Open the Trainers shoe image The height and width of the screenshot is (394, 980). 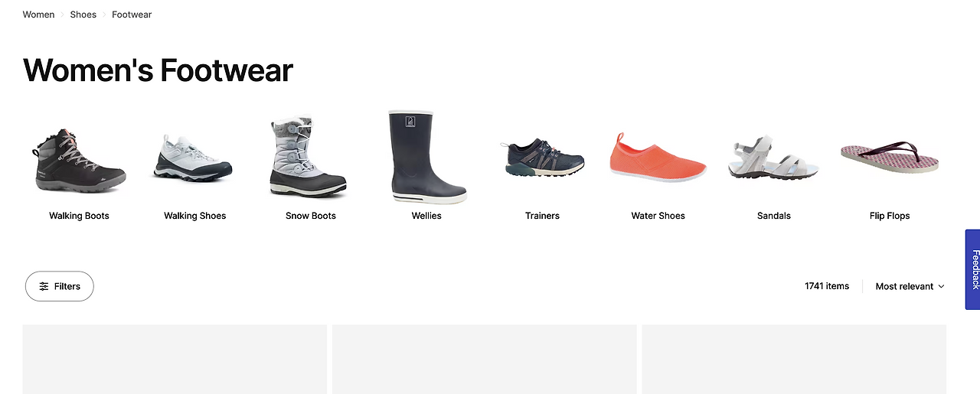click(x=542, y=157)
